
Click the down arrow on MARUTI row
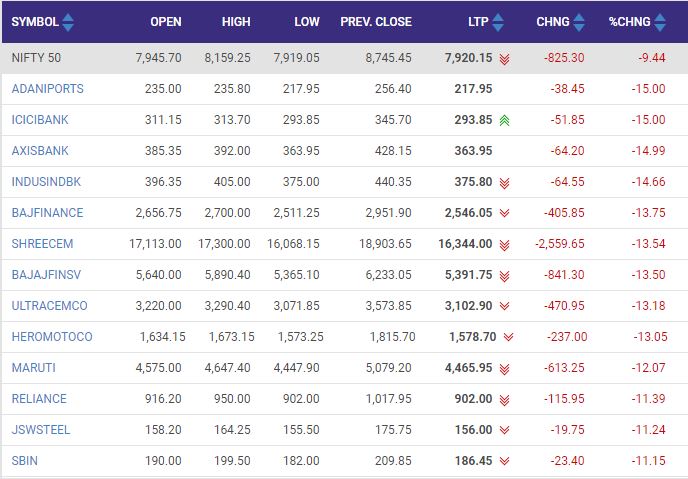point(505,368)
